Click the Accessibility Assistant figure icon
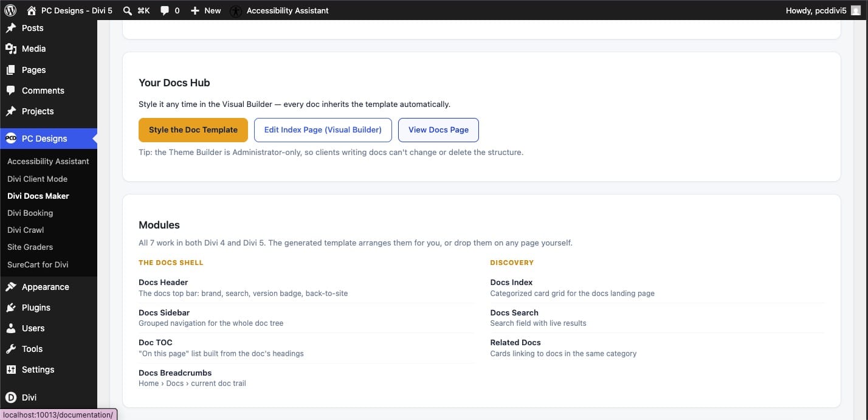Viewport: 868px width, 420px height. pyautogui.click(x=236, y=11)
